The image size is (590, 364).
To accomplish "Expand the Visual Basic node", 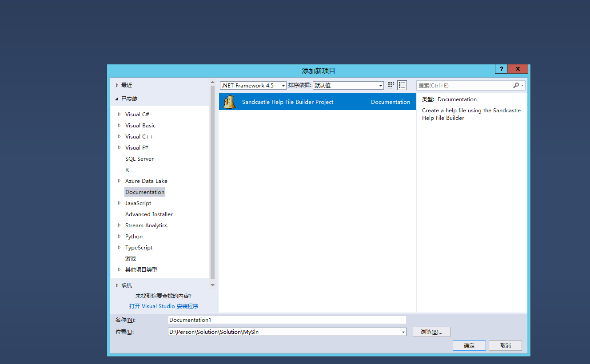I will point(120,125).
